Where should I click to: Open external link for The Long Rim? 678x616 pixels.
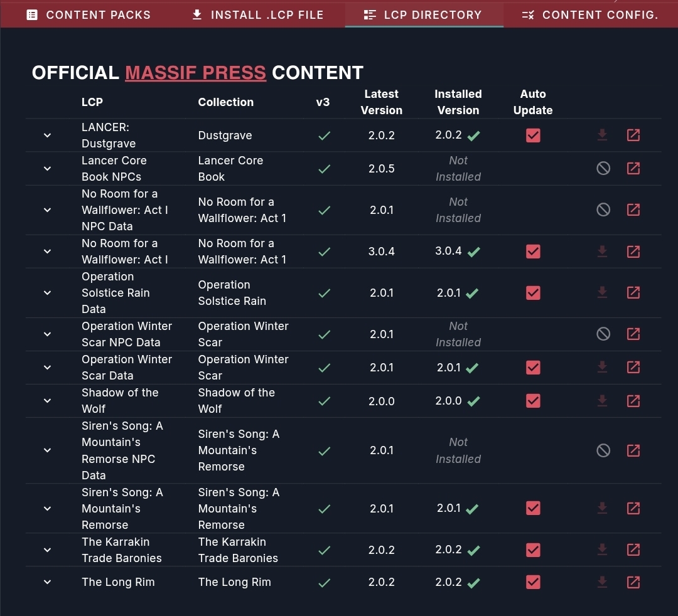pos(633,582)
